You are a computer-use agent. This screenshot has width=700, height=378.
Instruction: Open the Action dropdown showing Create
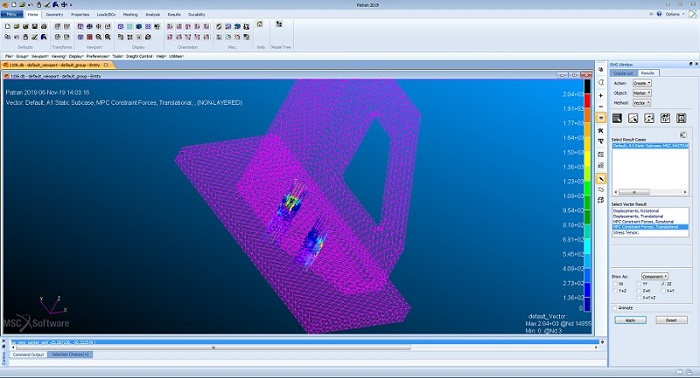[642, 83]
